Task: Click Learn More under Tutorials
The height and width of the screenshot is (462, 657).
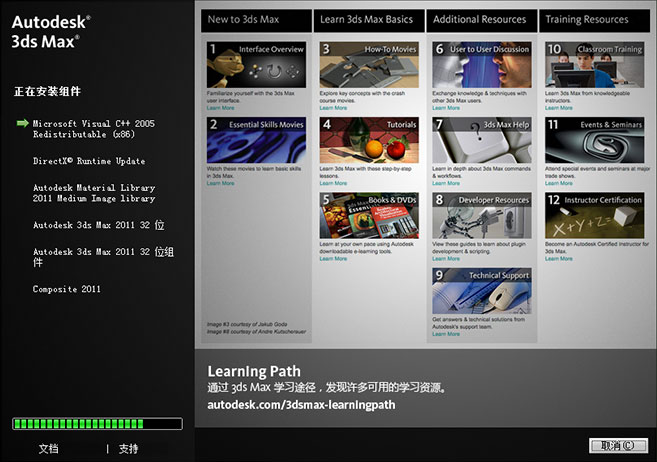Action: click(x=333, y=183)
